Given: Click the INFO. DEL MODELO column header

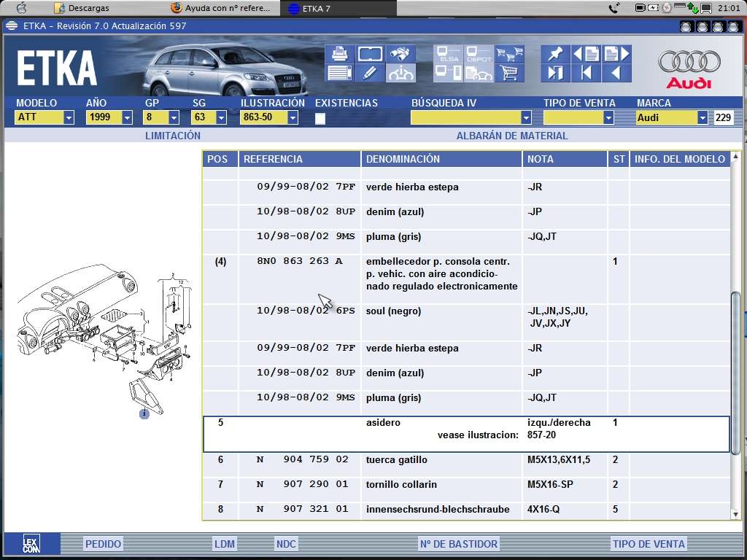Looking at the screenshot, I should tap(680, 159).
